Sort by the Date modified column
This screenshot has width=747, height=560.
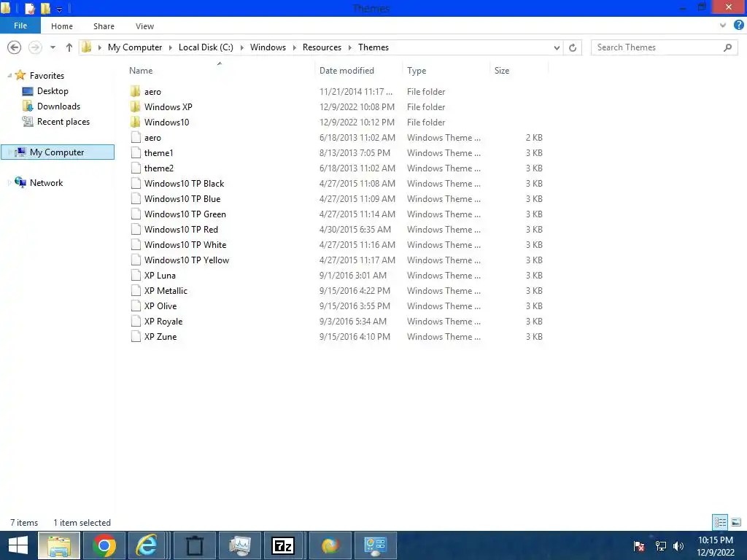coord(347,71)
